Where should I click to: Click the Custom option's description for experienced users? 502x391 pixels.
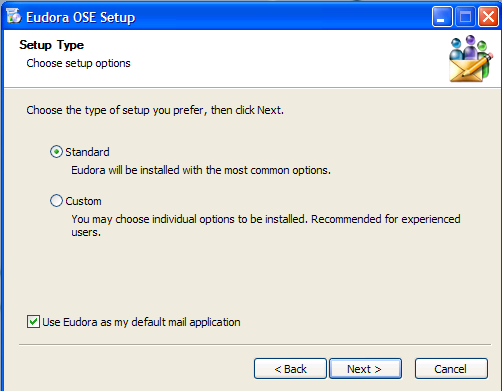coord(266,225)
